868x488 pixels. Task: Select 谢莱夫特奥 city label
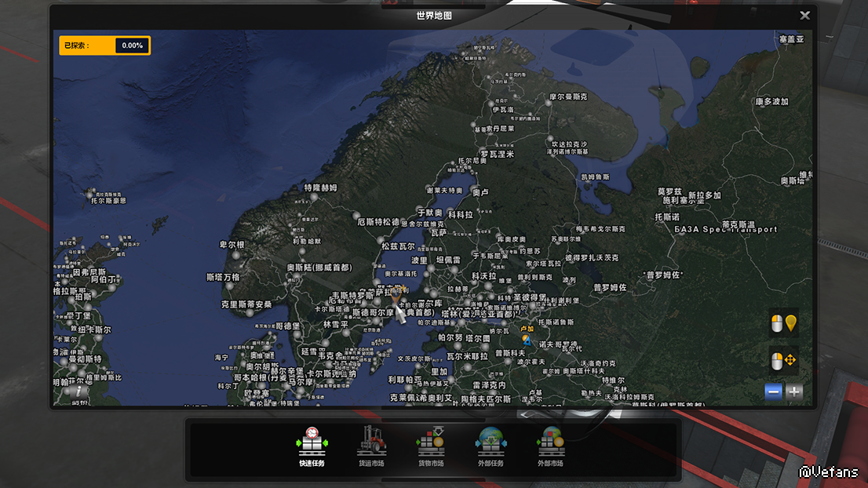tap(444, 191)
